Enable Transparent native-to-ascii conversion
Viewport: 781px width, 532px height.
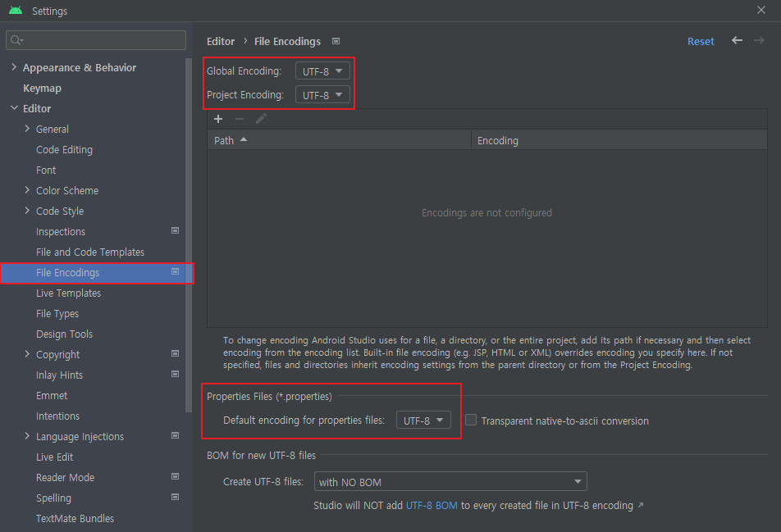[x=471, y=420]
